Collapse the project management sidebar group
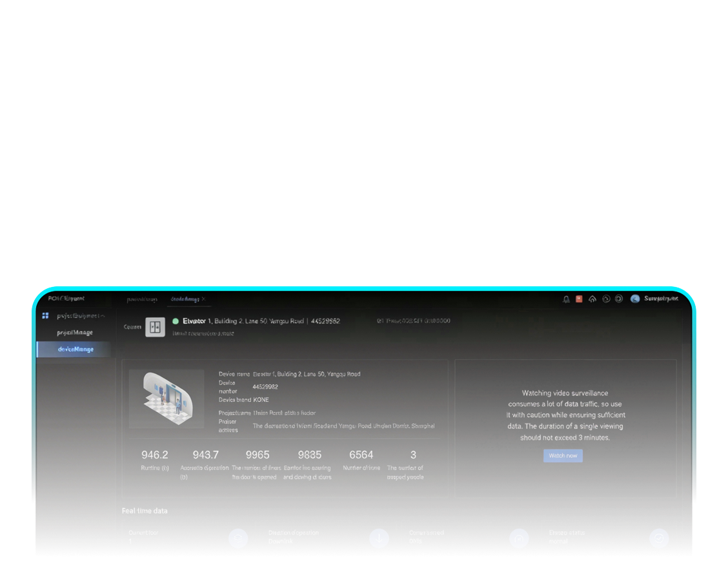The height and width of the screenshot is (561, 728). coord(102,316)
